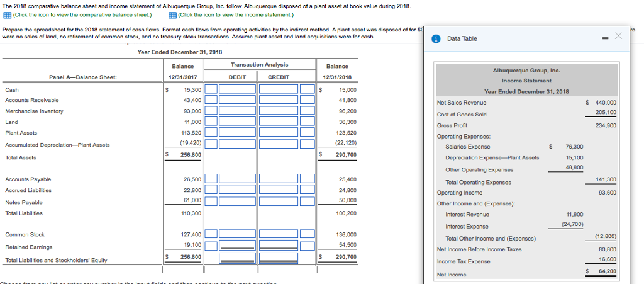Click the view income statement link text
Screen dimensions: 644x284
coord(236,15)
